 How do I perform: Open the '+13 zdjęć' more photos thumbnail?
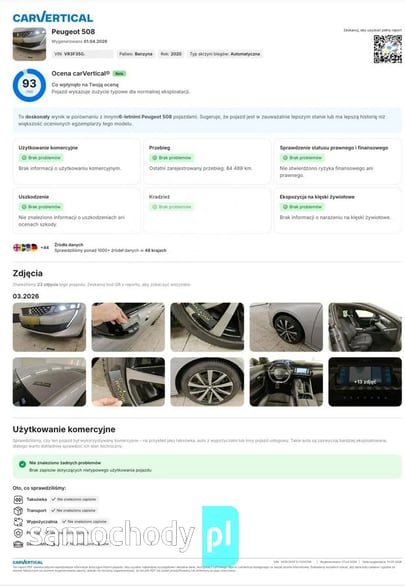[365, 382]
